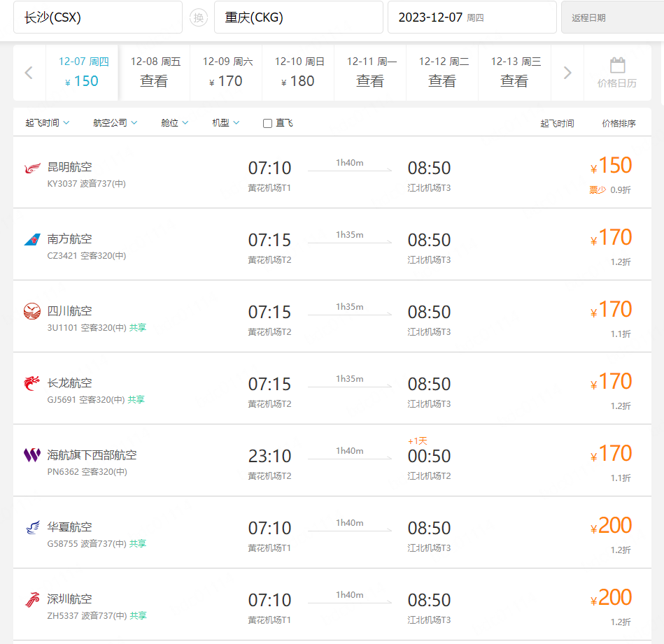Click the 四川航空 airline logo

[x=32, y=311]
